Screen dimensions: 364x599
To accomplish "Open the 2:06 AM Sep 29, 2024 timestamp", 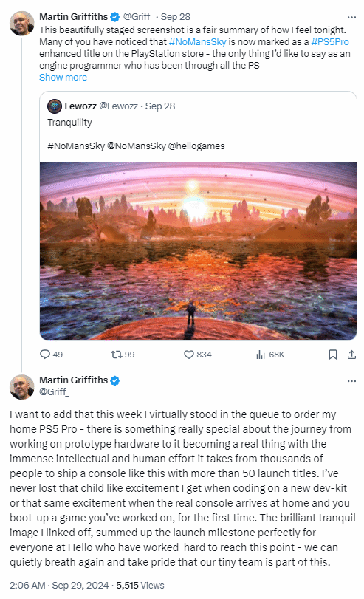I will [59, 585].
